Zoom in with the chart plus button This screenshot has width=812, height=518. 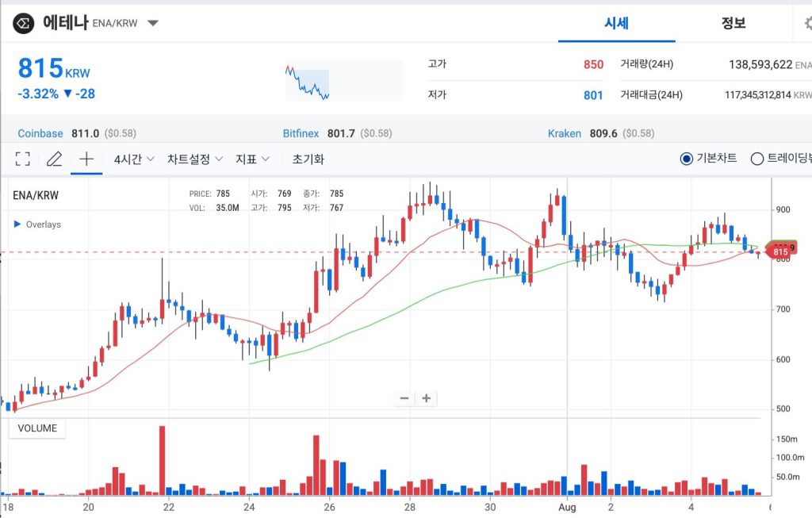click(x=427, y=397)
